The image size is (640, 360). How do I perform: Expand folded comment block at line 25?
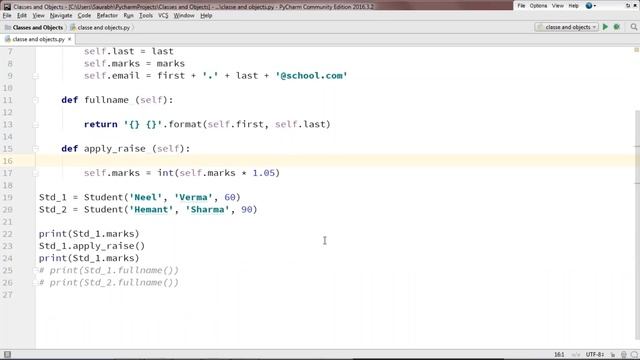36,270
